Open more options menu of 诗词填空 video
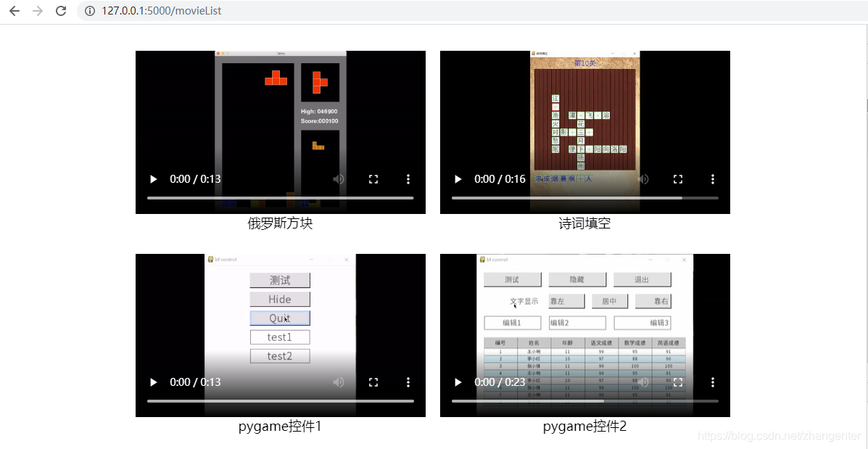This screenshot has height=449, width=868. (712, 179)
